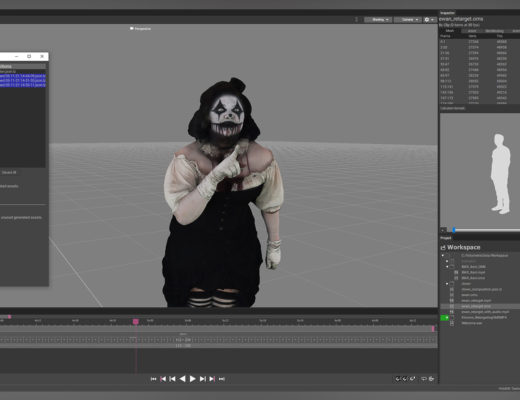
Task: Click the Tris column header in Inspector table
Action: (500, 36)
